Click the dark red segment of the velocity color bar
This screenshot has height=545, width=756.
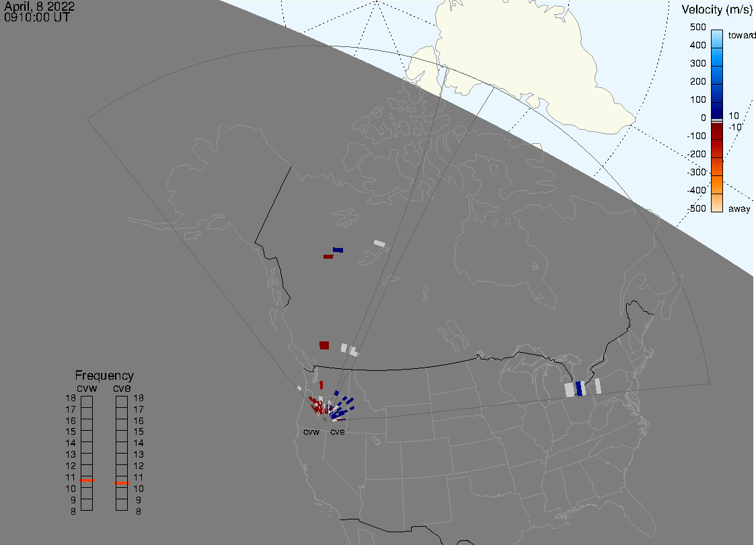(x=717, y=131)
